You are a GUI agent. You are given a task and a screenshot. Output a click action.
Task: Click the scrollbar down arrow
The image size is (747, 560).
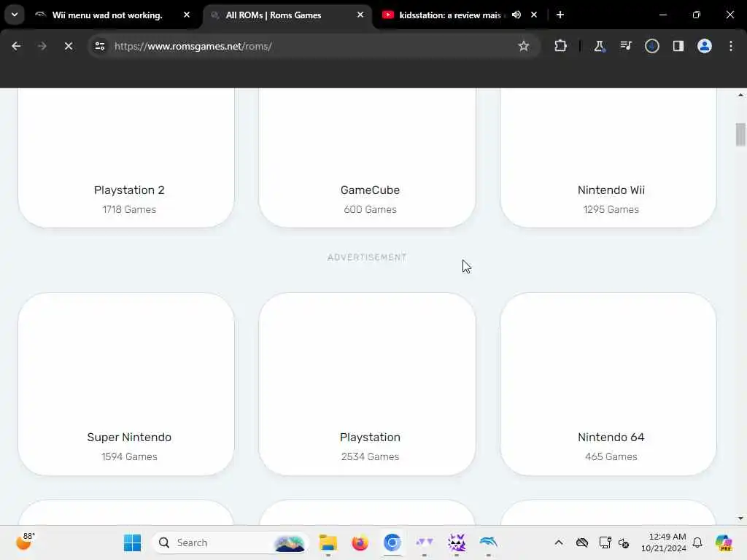coord(740,518)
